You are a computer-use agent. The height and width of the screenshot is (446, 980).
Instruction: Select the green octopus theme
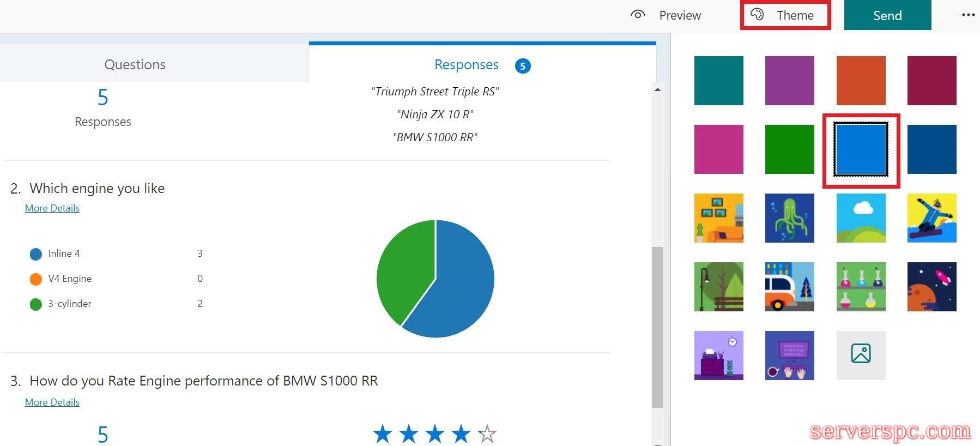[x=789, y=218]
